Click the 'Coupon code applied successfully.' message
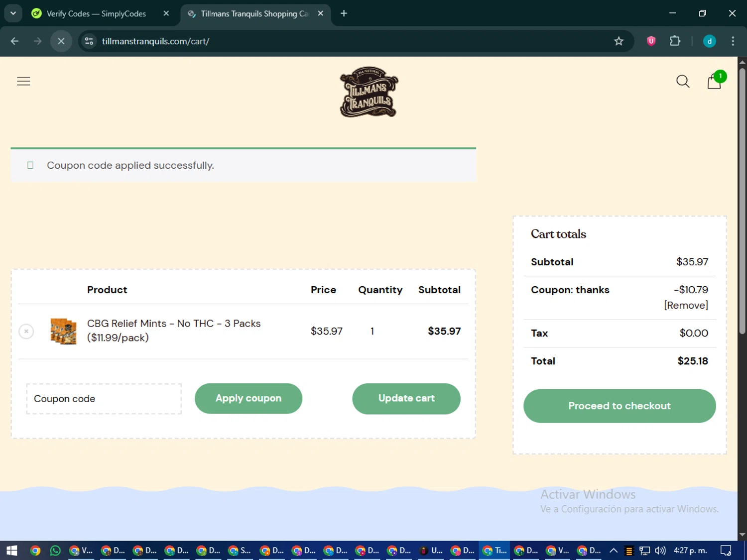Viewport: 747px width, 560px height. [x=130, y=165]
